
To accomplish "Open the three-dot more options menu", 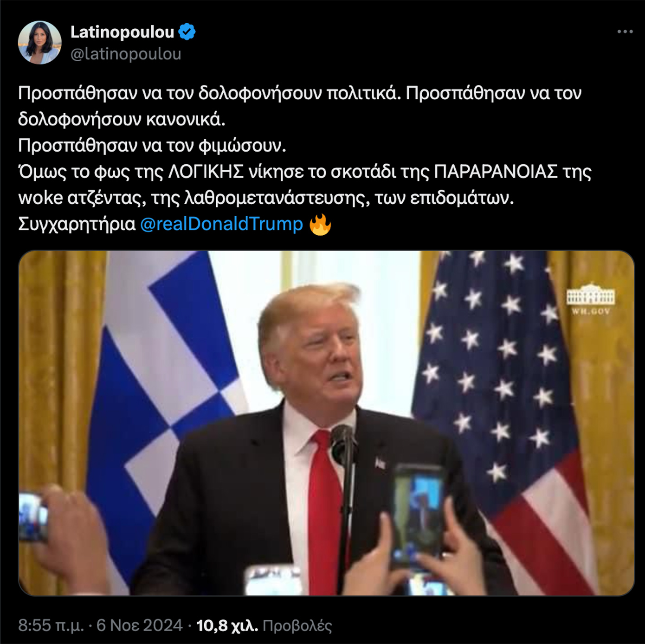I will click(x=625, y=32).
